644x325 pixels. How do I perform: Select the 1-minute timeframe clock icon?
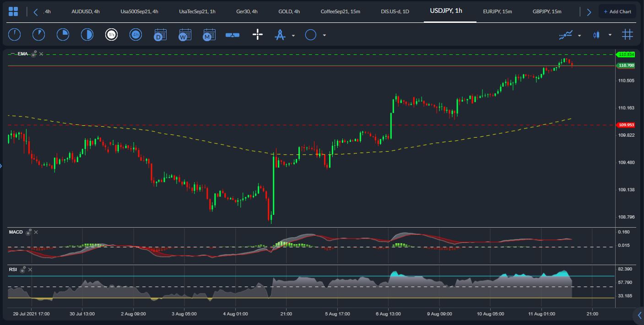(14, 34)
